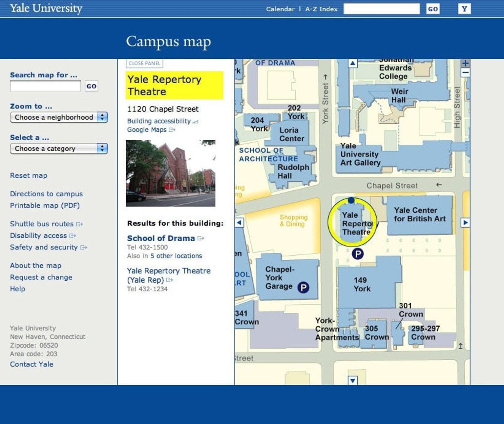This screenshot has width=504, height=424.
Task: Open the A-Z Index menu item
Action: (x=321, y=9)
